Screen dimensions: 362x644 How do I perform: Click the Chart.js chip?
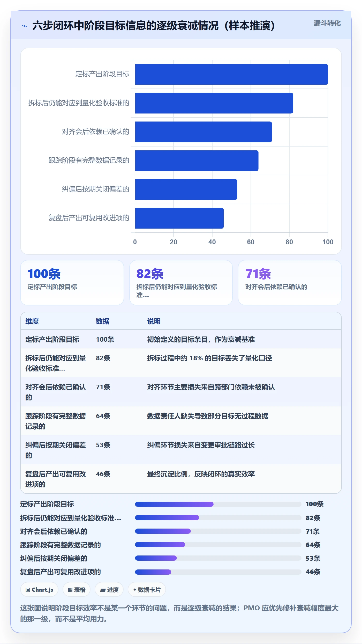point(39,590)
